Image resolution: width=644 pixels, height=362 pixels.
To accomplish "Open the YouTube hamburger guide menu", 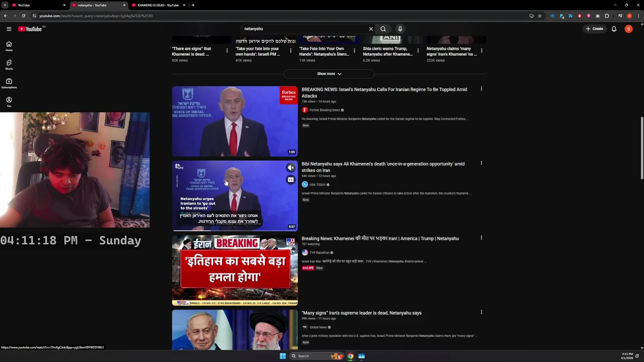I will pyautogui.click(x=9, y=29).
